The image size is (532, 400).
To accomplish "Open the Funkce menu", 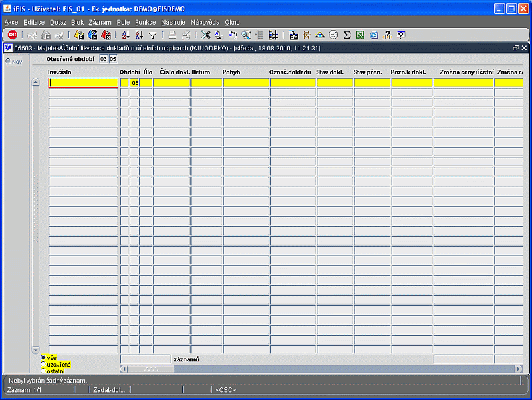I will coord(145,23).
